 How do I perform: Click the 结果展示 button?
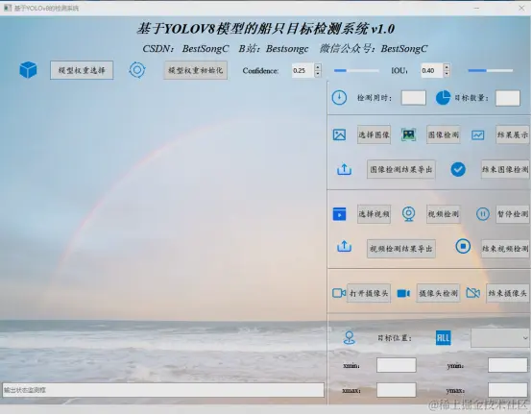[x=513, y=134]
